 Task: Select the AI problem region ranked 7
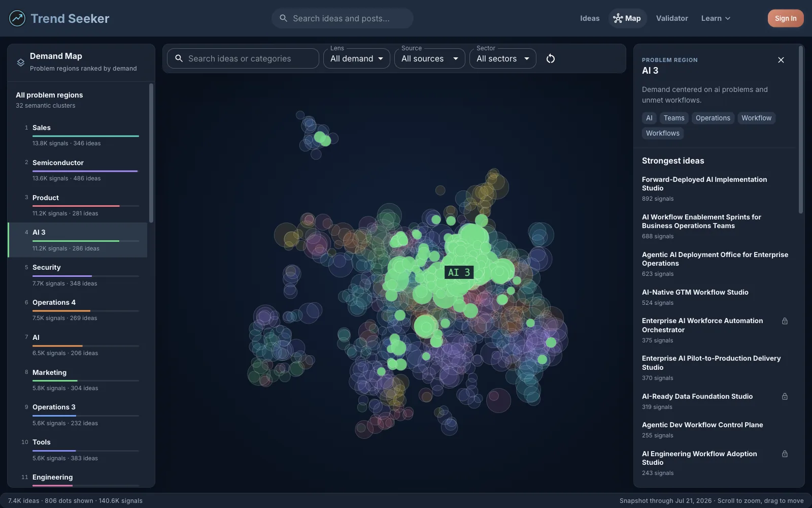point(78,345)
